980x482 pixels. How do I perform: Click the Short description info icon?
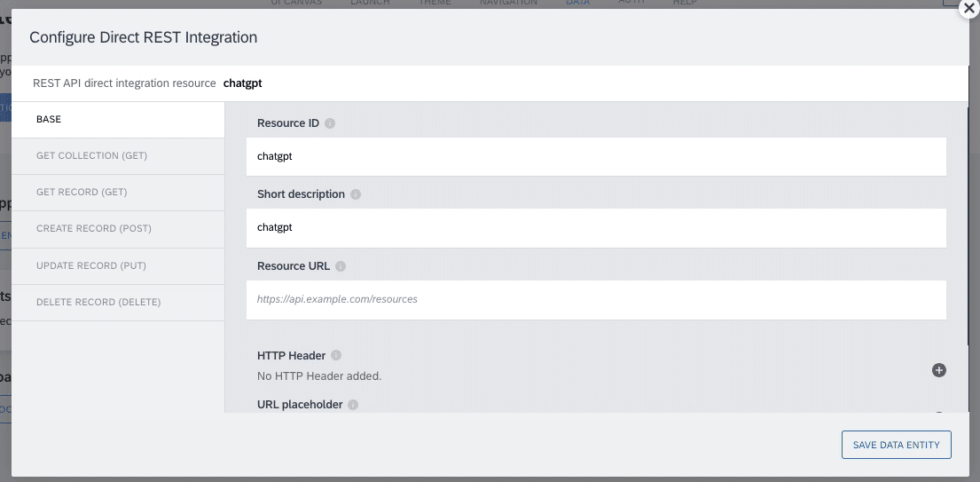[x=356, y=194]
